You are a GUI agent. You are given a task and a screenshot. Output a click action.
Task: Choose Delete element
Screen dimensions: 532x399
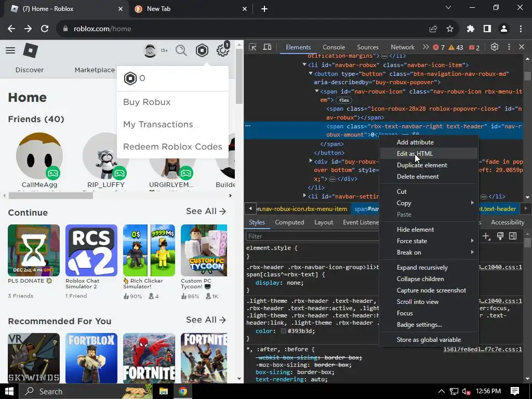429,177
